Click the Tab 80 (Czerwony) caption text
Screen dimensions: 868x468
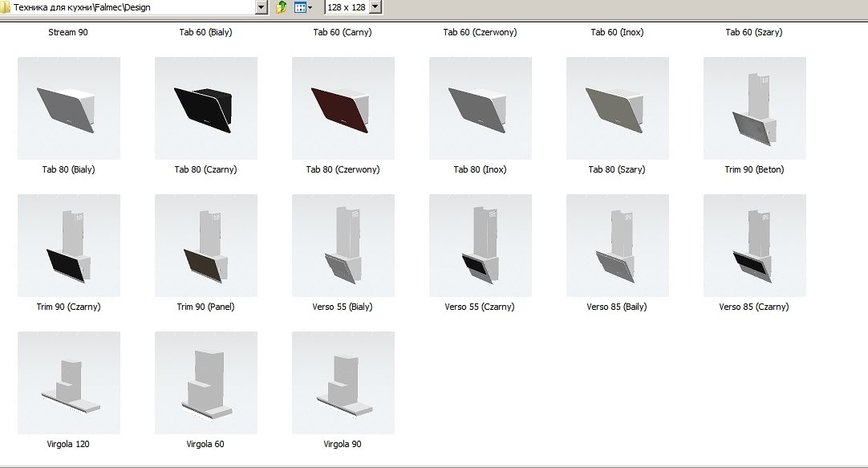coord(343,169)
